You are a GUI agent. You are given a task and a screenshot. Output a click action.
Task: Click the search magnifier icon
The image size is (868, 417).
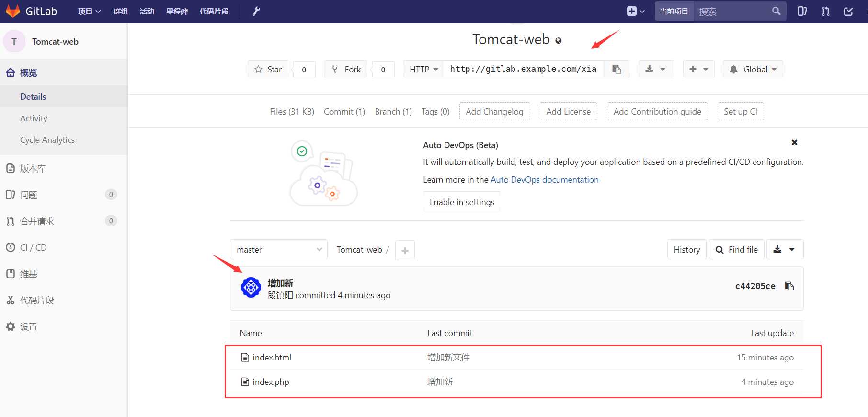click(776, 11)
